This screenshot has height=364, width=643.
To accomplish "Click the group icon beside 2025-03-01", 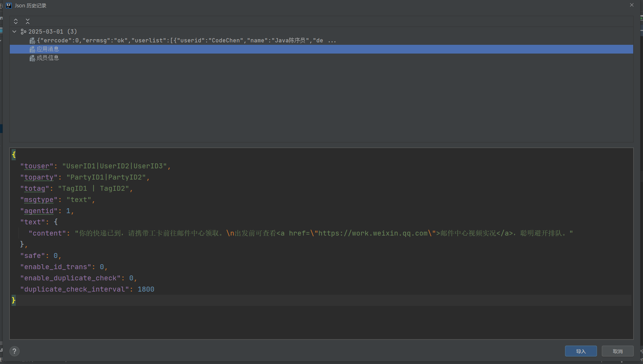I will coord(23,31).
